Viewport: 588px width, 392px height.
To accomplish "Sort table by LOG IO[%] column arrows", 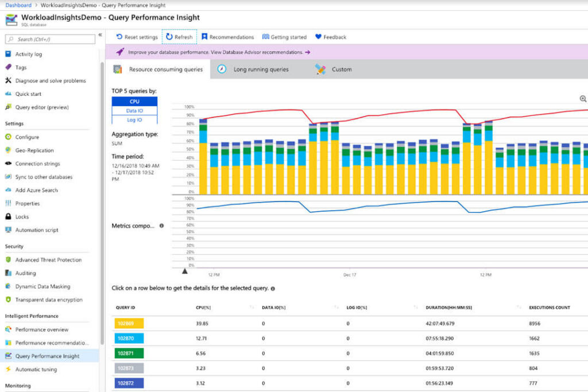I will pyautogui.click(x=416, y=307).
